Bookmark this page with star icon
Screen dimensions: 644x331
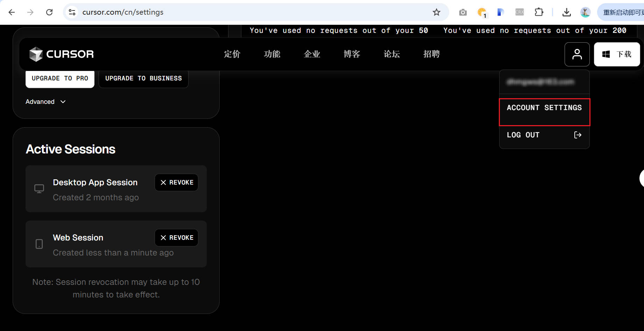[436, 12]
